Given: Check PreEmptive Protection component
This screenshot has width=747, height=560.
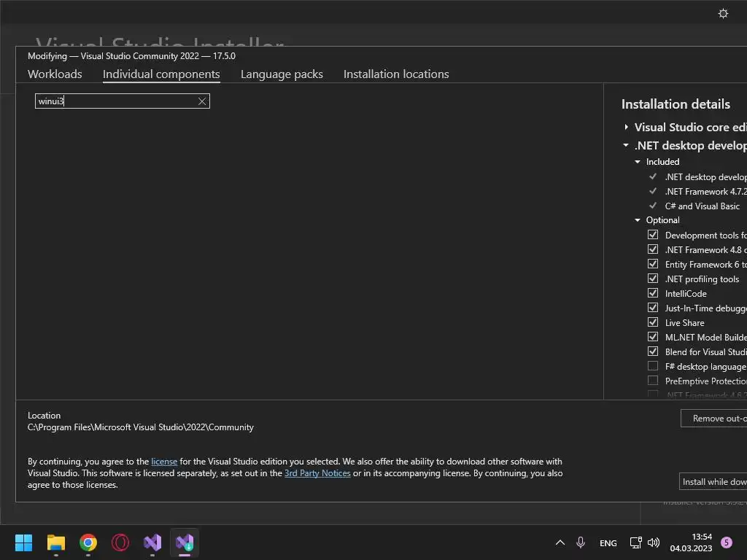Looking at the screenshot, I should tap(653, 381).
